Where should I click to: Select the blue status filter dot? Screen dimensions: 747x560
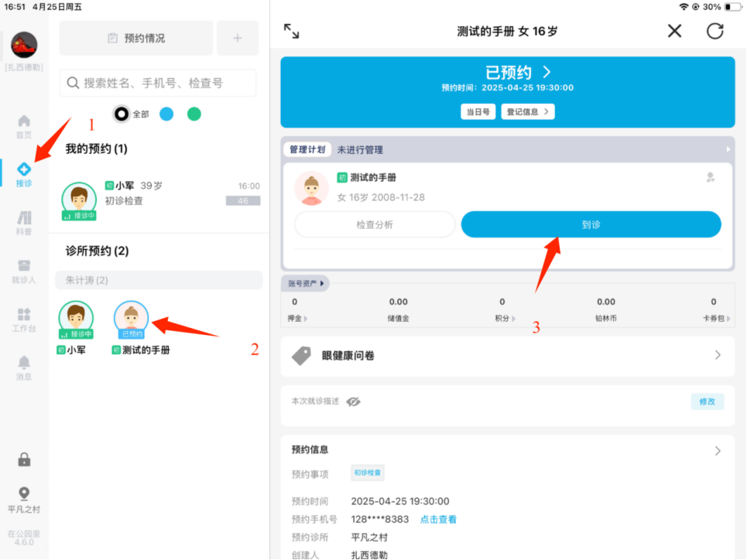(x=166, y=114)
